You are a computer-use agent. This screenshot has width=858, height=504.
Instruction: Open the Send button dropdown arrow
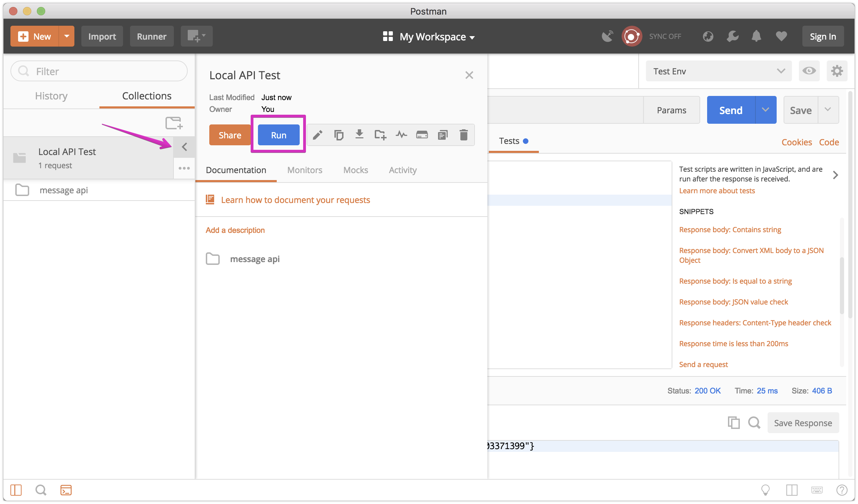[766, 110]
